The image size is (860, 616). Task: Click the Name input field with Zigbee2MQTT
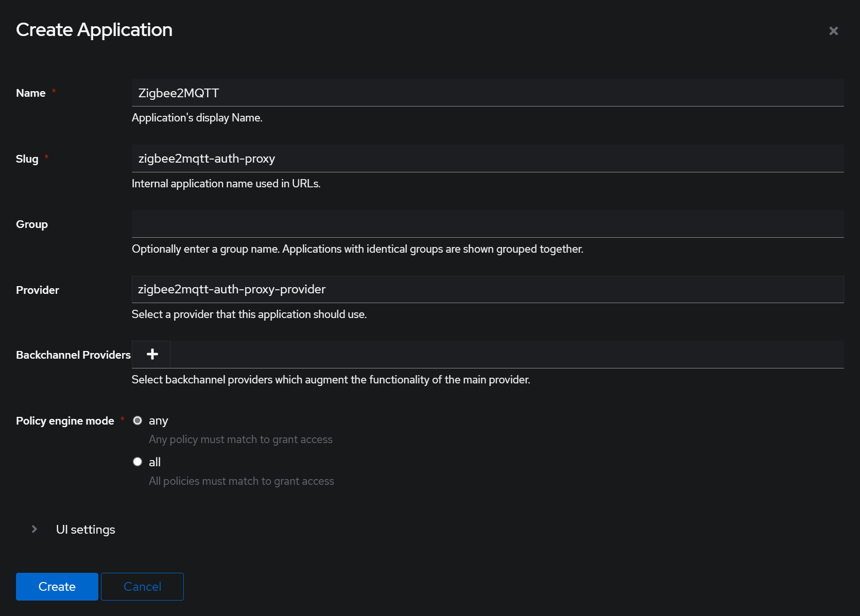(488, 93)
